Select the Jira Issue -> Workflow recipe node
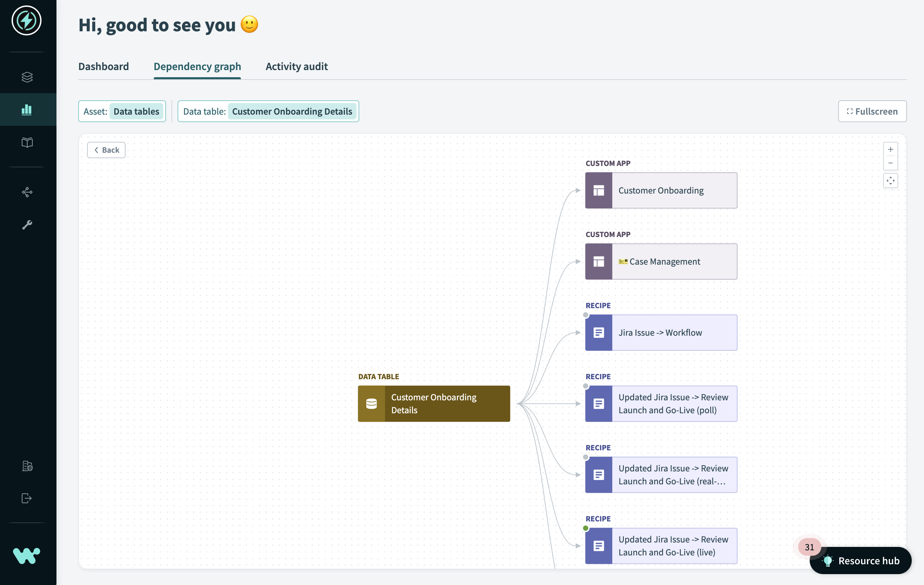The image size is (924, 585). coord(661,333)
